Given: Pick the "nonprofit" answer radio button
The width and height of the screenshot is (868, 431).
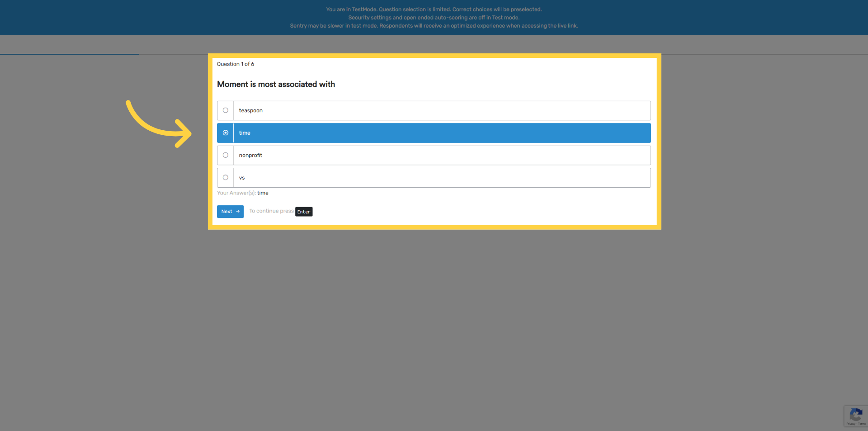Looking at the screenshot, I should [226, 155].
